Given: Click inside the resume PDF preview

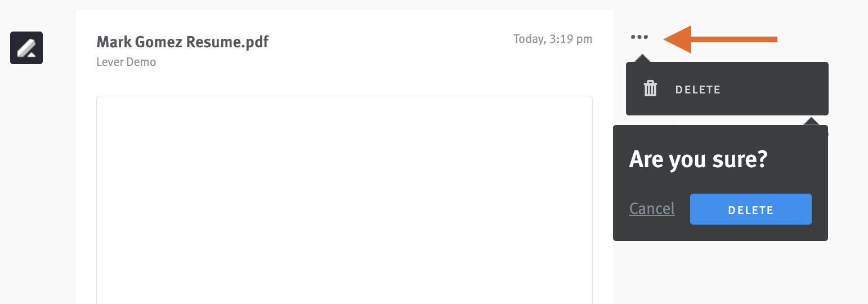Looking at the screenshot, I should pyautogui.click(x=344, y=200).
